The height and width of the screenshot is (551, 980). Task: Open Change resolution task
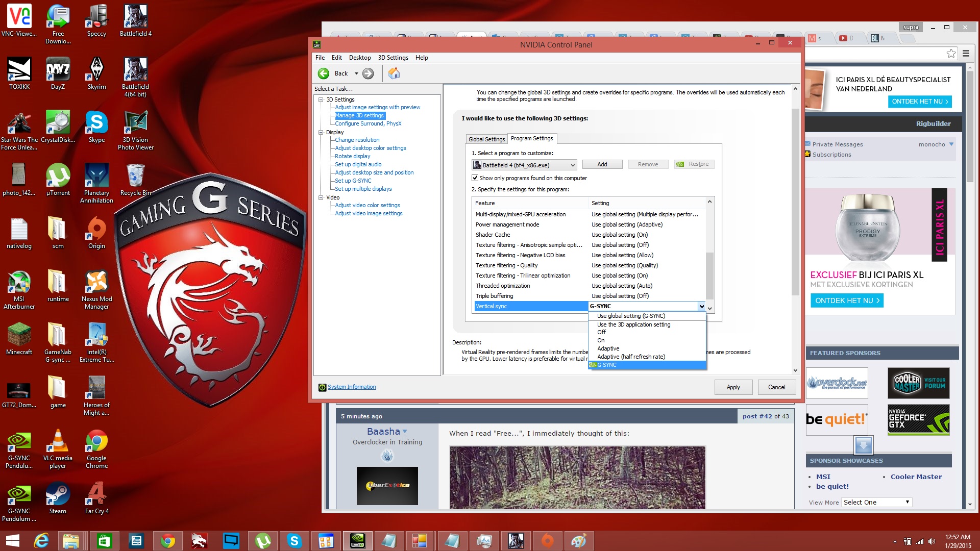click(x=357, y=140)
